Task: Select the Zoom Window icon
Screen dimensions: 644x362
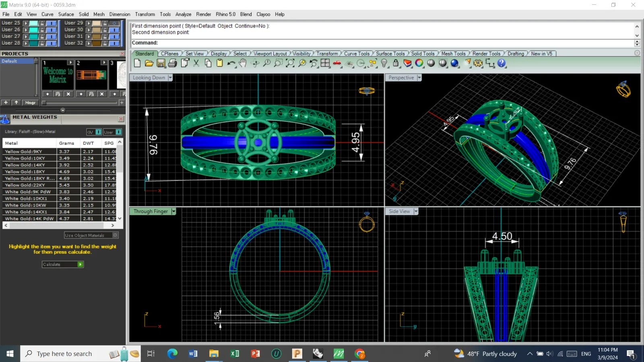Action: pos(278,63)
